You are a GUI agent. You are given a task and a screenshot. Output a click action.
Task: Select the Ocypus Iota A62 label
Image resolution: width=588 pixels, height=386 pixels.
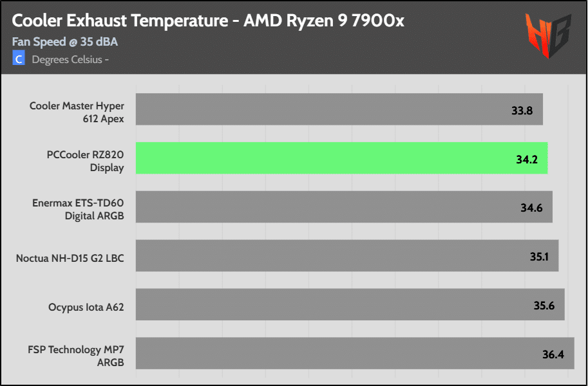[x=86, y=307]
